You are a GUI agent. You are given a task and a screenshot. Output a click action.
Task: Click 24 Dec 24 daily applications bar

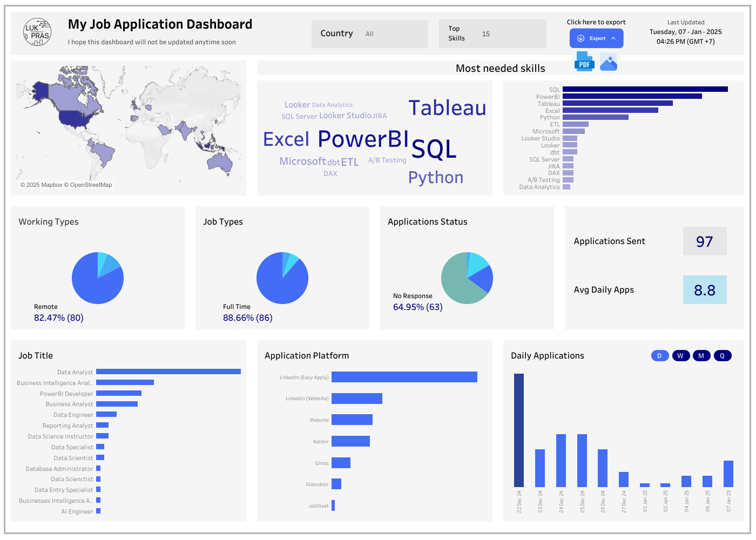point(561,461)
